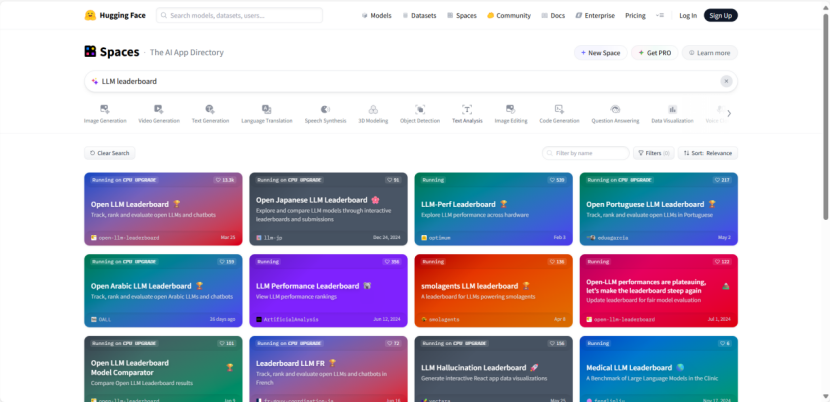This screenshot has width=830, height=402.
Task: Select the Video Generation category icon
Action: pos(159,109)
